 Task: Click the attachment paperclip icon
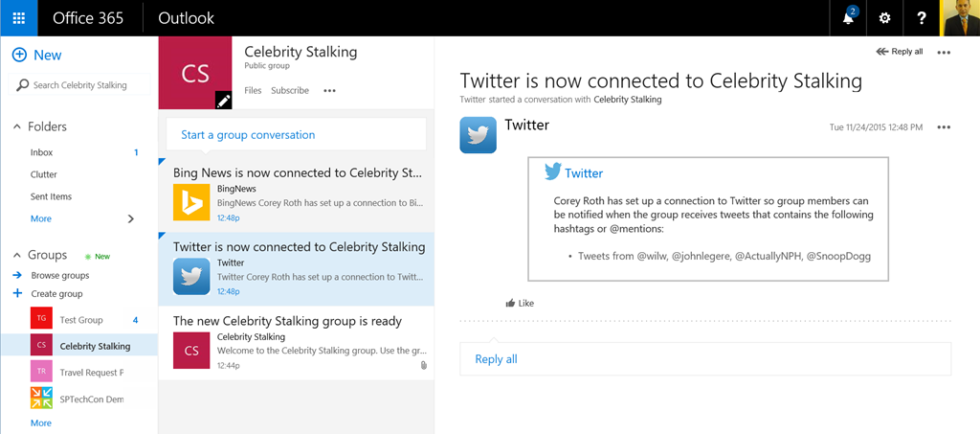[423, 365]
